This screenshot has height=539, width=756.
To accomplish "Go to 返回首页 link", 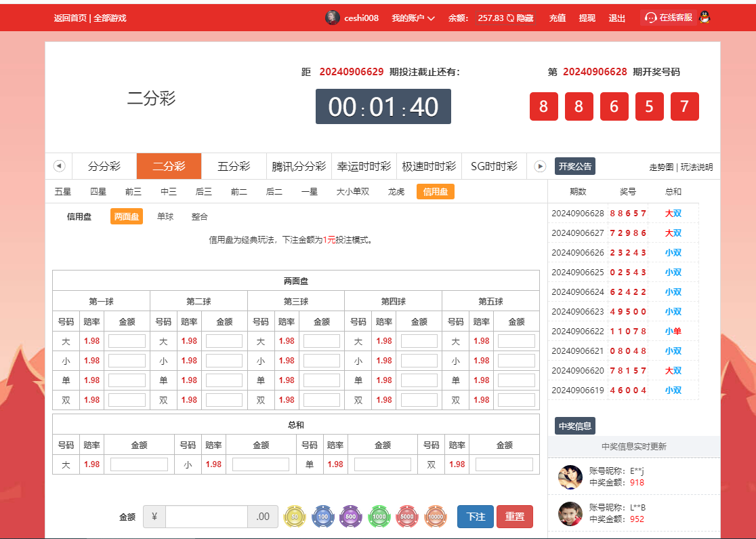I will [x=70, y=18].
